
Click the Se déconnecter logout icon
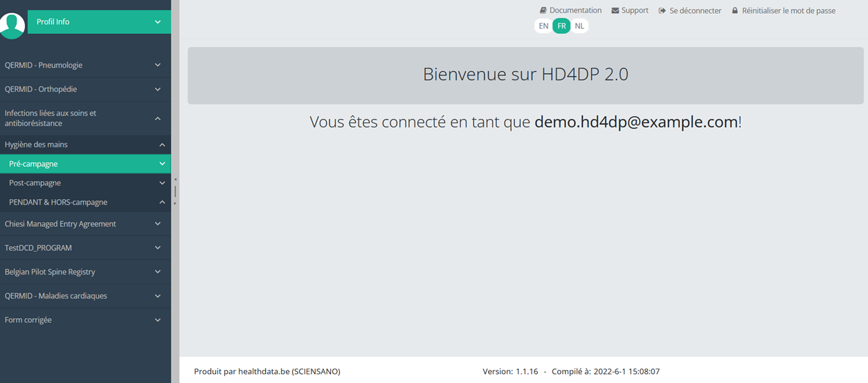pos(662,10)
